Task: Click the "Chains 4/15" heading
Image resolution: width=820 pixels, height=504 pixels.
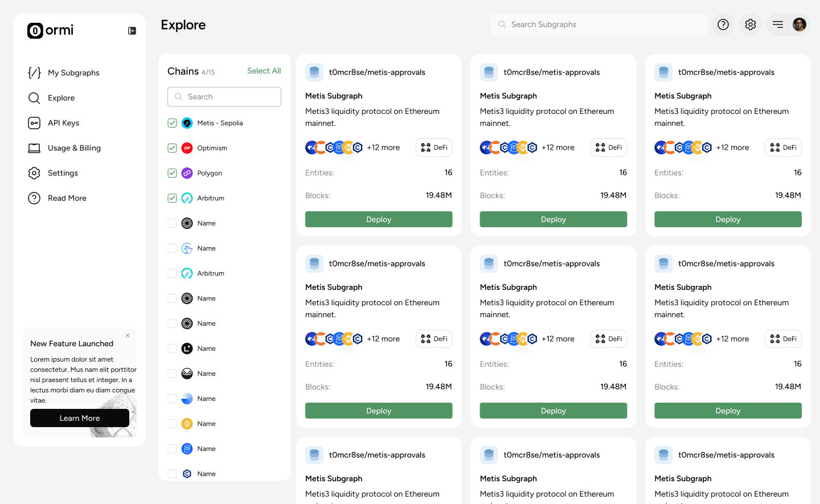Action: [x=191, y=71]
